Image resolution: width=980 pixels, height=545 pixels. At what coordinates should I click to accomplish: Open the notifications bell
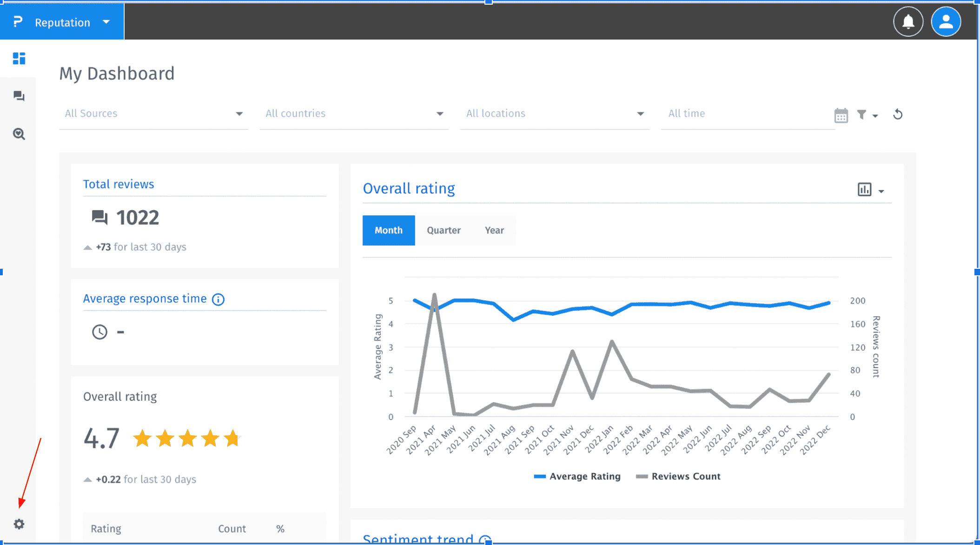[908, 21]
